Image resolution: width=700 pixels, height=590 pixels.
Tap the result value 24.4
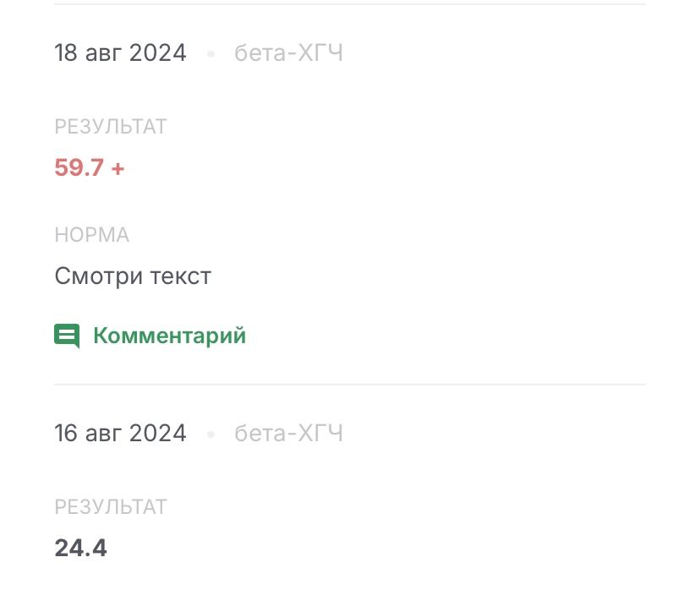80,548
